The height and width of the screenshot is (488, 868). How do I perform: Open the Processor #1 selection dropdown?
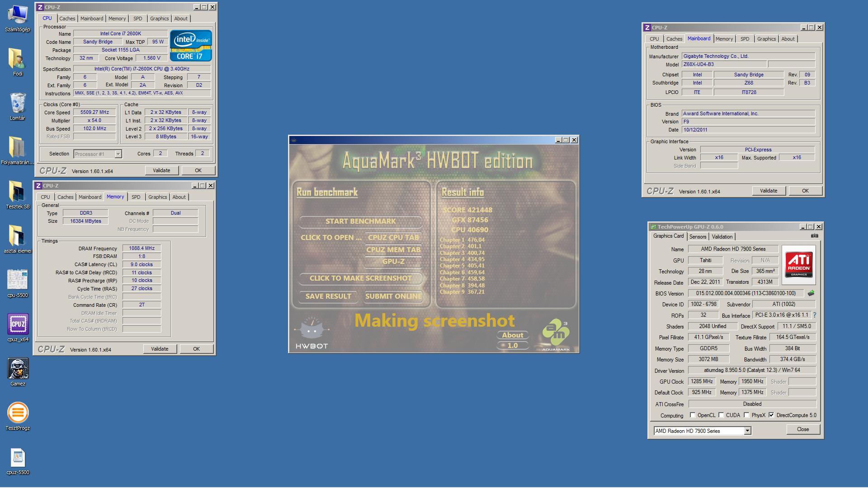click(x=118, y=154)
